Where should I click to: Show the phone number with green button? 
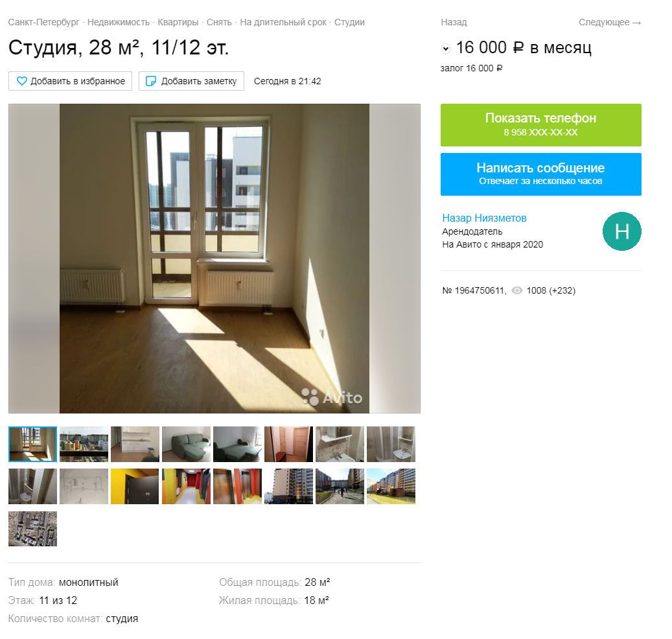(541, 124)
